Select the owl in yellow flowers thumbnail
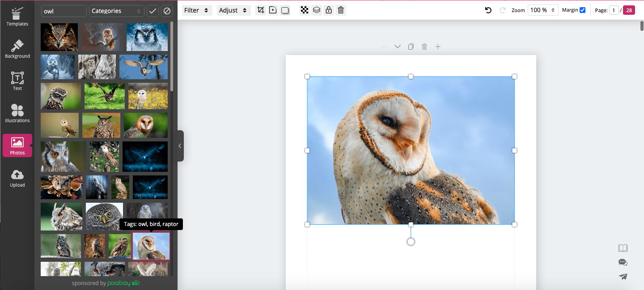644x290 pixels. click(x=148, y=96)
